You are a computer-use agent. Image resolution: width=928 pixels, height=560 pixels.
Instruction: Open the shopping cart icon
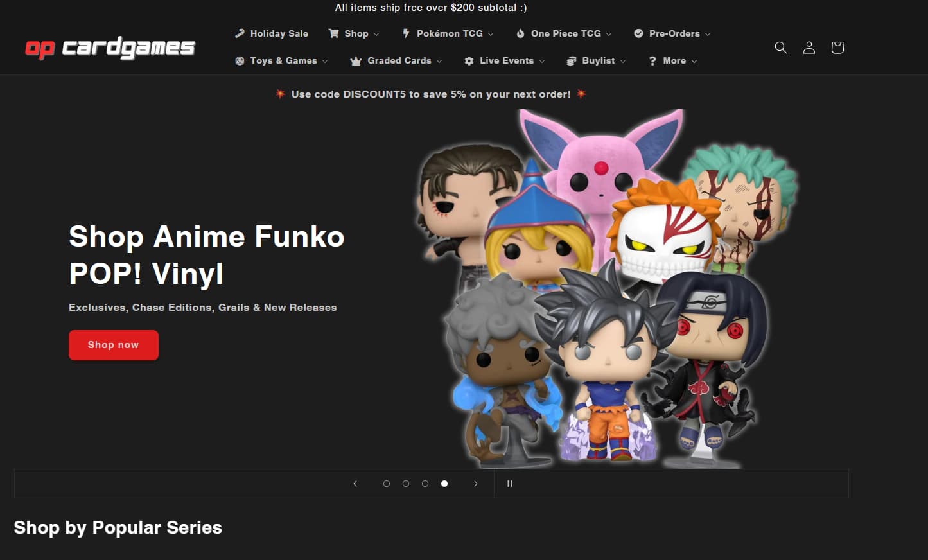[837, 48]
